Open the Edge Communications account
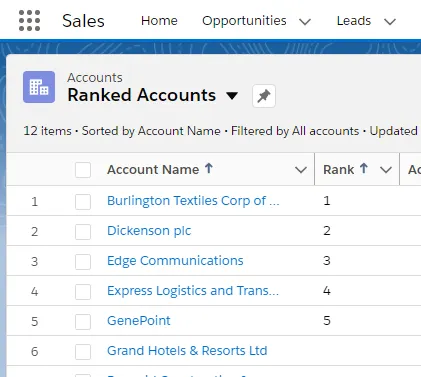The height and width of the screenshot is (377, 421). pos(175,261)
